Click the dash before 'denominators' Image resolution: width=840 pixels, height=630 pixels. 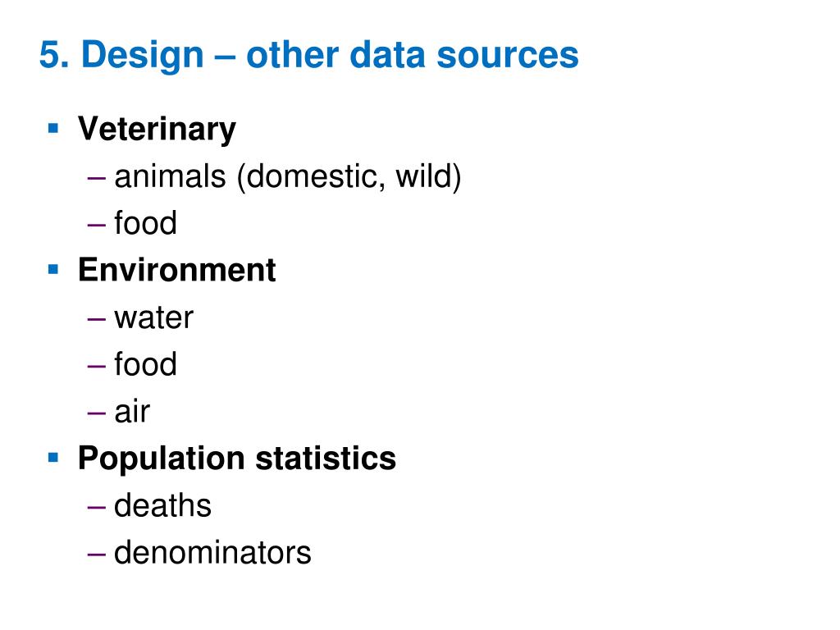point(97,554)
